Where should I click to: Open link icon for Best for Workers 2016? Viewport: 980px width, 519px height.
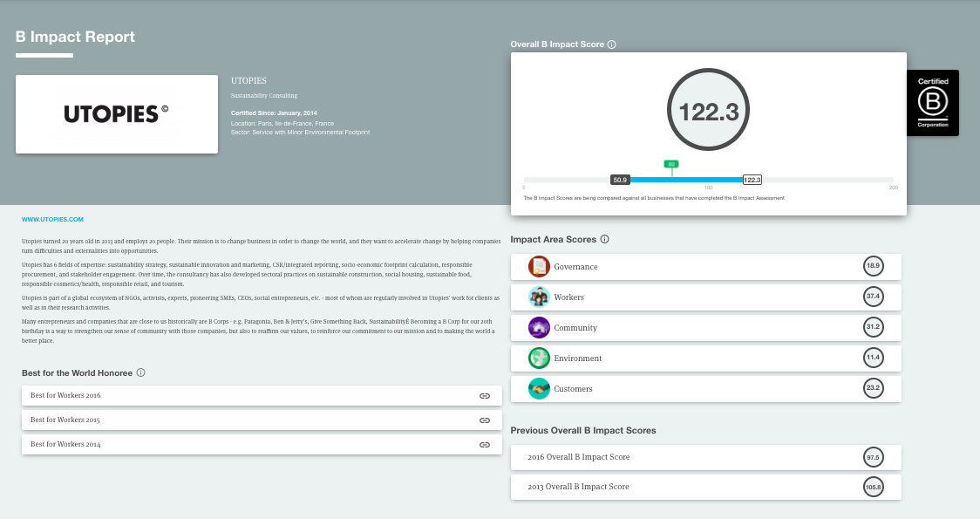485,396
